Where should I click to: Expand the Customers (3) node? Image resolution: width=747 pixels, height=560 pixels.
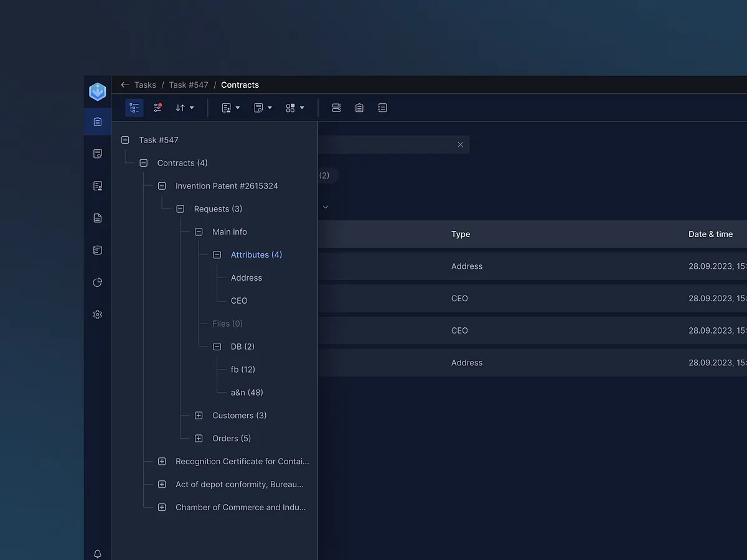point(199,415)
